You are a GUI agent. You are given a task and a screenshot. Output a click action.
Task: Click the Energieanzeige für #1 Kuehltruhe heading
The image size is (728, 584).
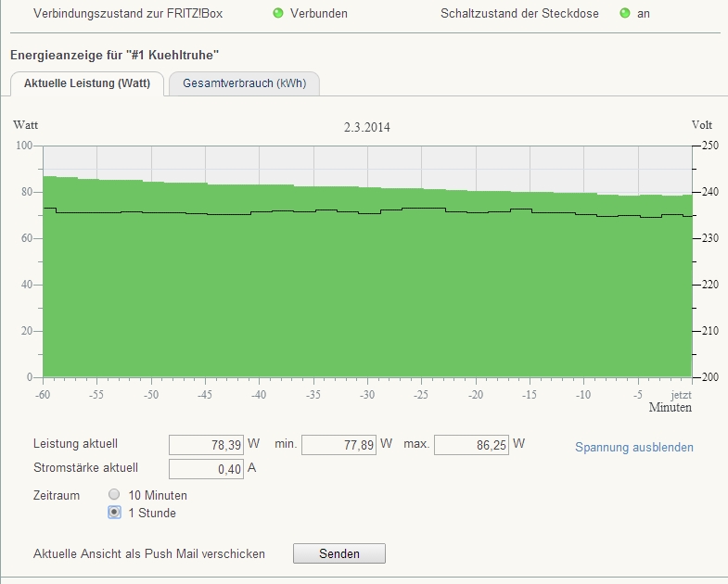(114, 56)
